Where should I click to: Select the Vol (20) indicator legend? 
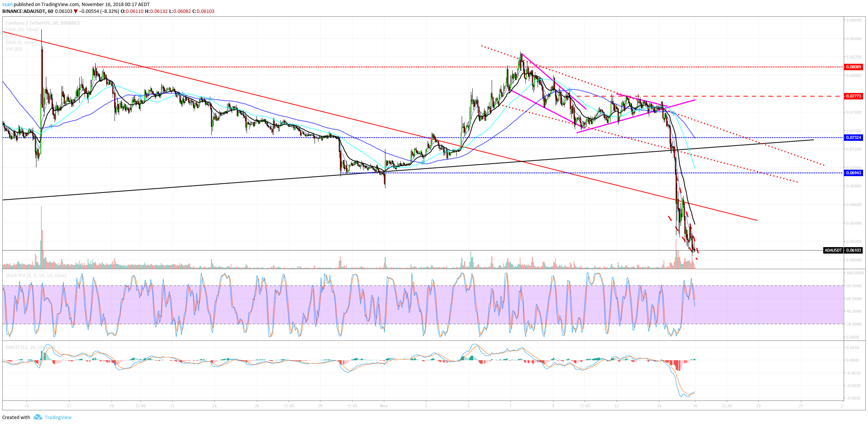click(14, 49)
